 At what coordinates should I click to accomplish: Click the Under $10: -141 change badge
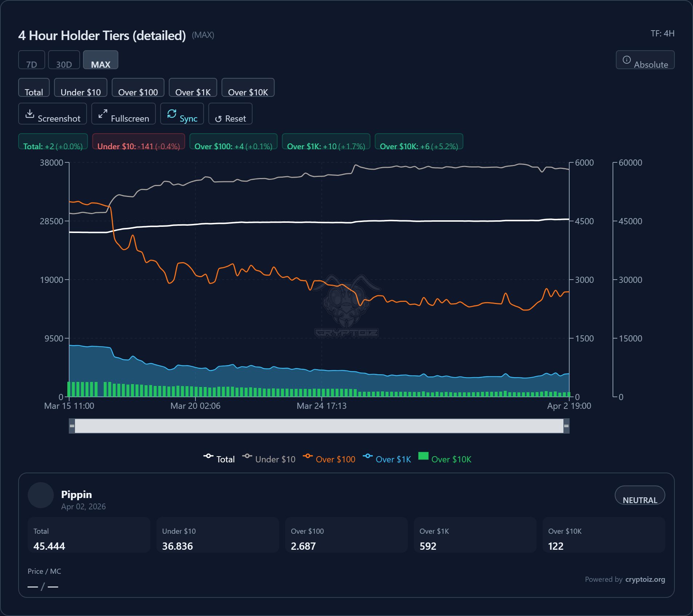[x=139, y=142]
